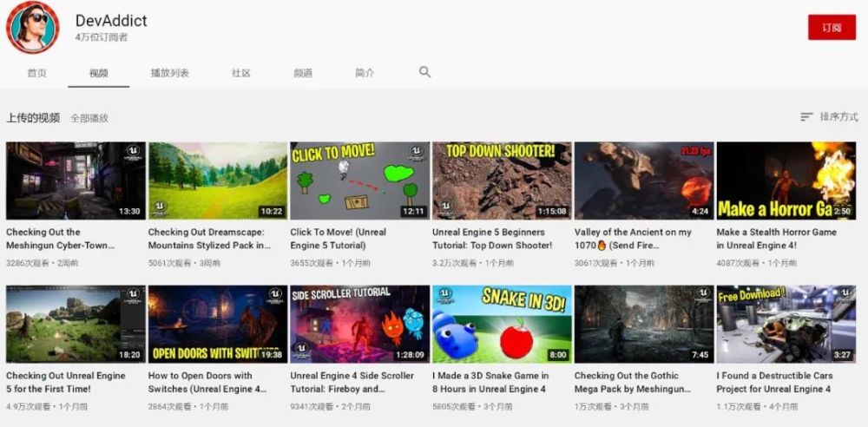Click the 1:28:09 duration badge
The image size is (868, 427).
[410, 354]
